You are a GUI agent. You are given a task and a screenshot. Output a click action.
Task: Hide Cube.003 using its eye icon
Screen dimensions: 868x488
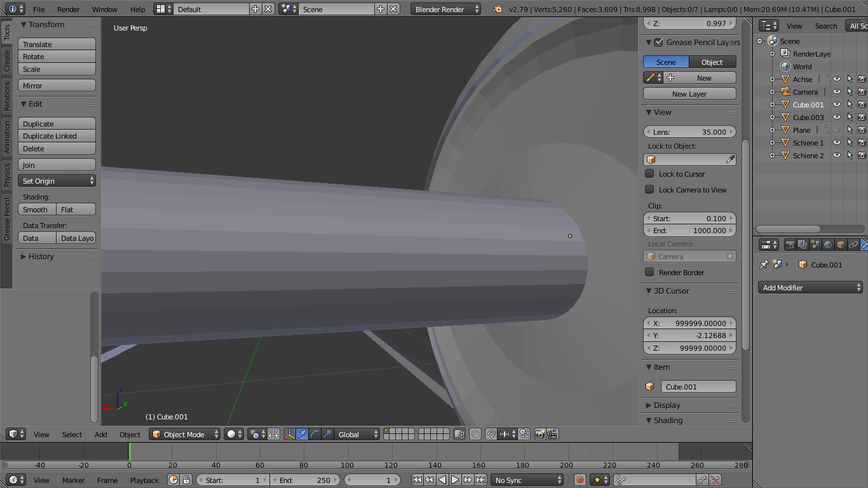(837, 118)
